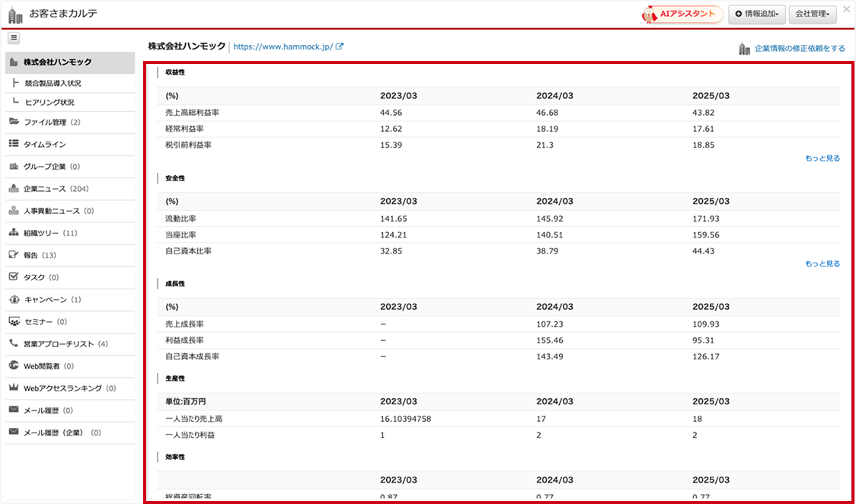Show more rows under 安全性 with もっと見る
Viewport: 856px width, 504px height.
point(822,264)
